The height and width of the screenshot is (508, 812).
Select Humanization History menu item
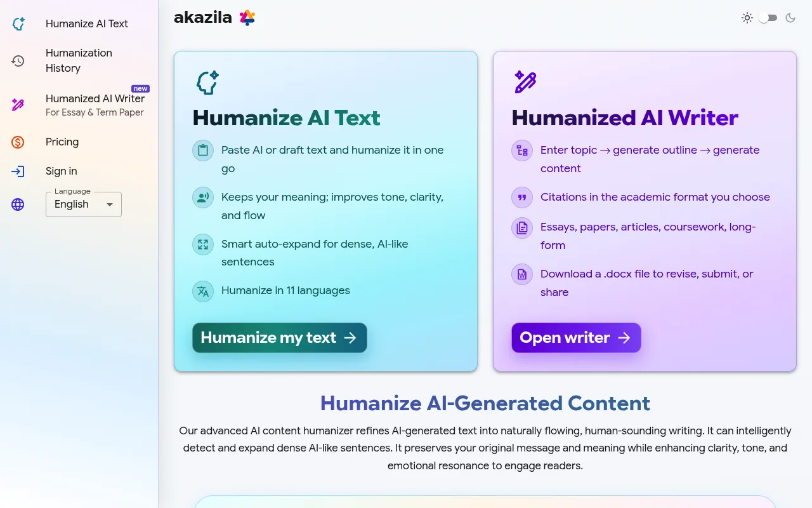[x=79, y=61]
